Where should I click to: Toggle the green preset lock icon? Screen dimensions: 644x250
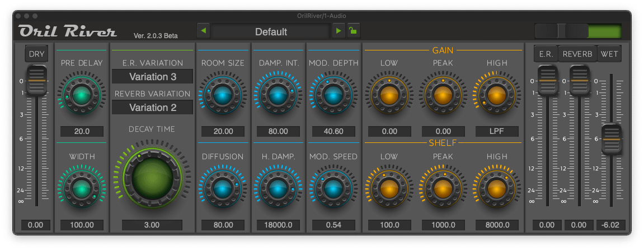[353, 31]
